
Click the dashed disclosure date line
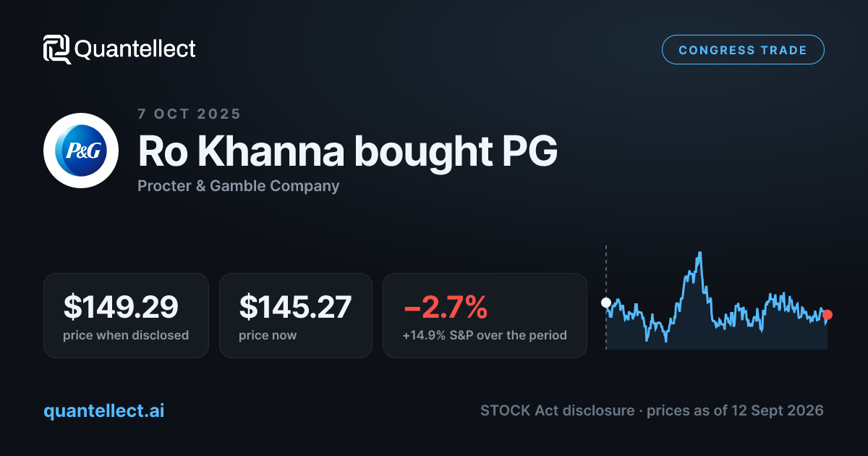click(x=606, y=298)
